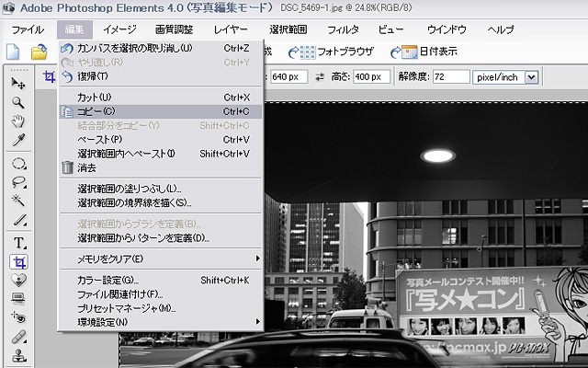Choose 選択範囲内へペースト item
The image size is (588, 368).
click(161, 154)
